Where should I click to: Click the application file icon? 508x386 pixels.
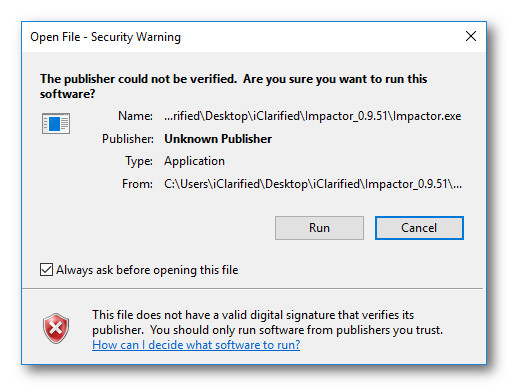tap(56, 123)
